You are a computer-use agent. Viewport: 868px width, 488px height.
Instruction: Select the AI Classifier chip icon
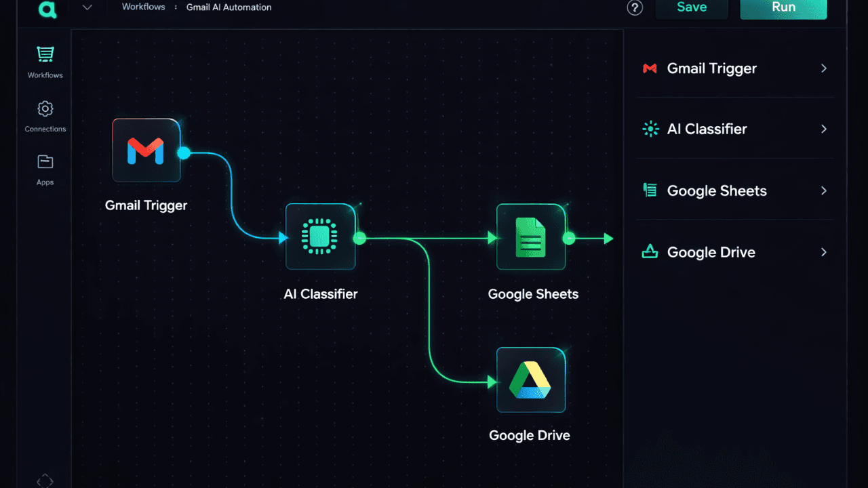(x=320, y=237)
